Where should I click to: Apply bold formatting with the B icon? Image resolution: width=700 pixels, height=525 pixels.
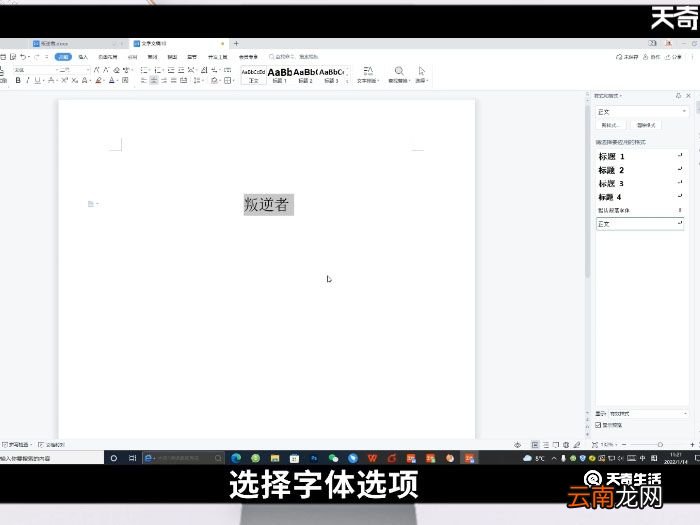point(18,80)
